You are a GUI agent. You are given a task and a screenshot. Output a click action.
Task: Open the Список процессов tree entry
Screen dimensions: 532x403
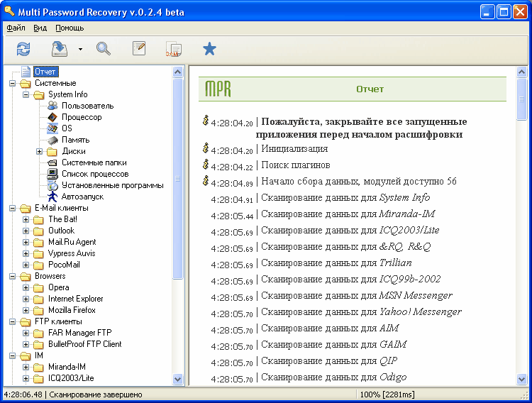pyautogui.click(x=94, y=174)
